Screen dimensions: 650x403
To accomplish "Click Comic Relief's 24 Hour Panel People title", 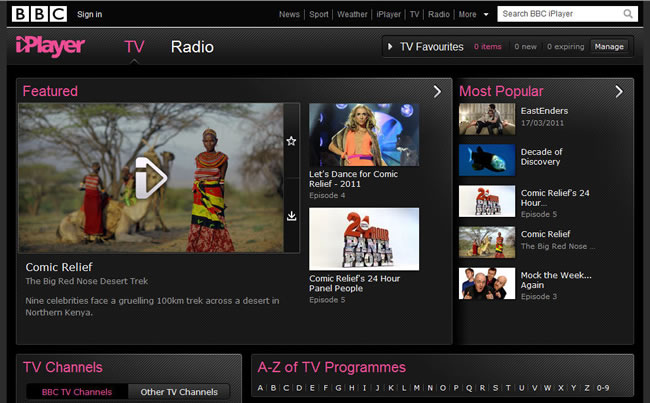I will [354, 284].
